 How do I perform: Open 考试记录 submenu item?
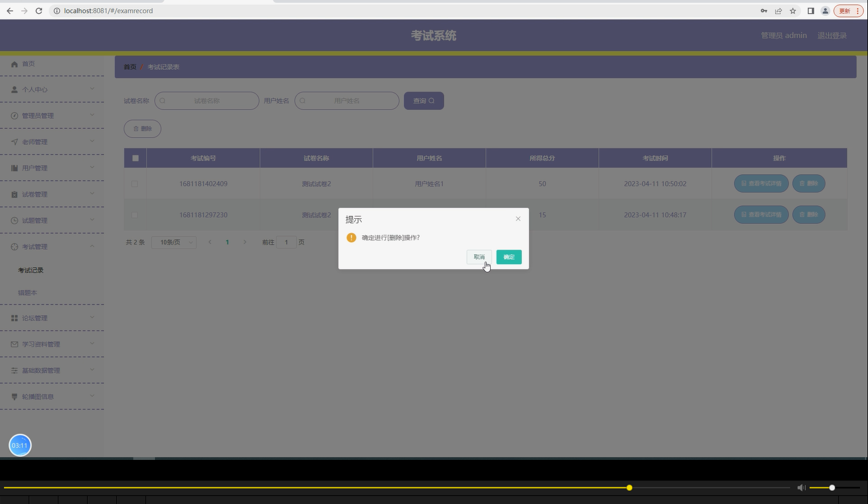pyautogui.click(x=30, y=270)
